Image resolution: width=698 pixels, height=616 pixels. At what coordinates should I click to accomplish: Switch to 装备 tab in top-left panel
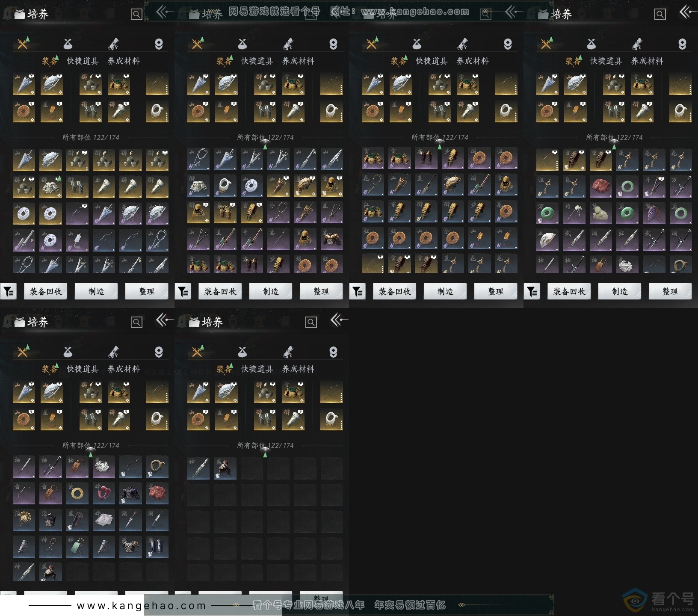click(50, 61)
